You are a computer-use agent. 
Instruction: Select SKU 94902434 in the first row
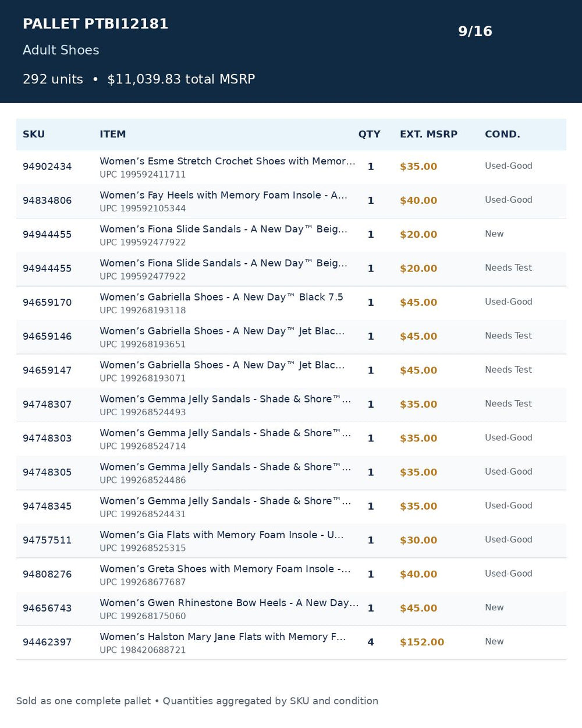[47, 167]
